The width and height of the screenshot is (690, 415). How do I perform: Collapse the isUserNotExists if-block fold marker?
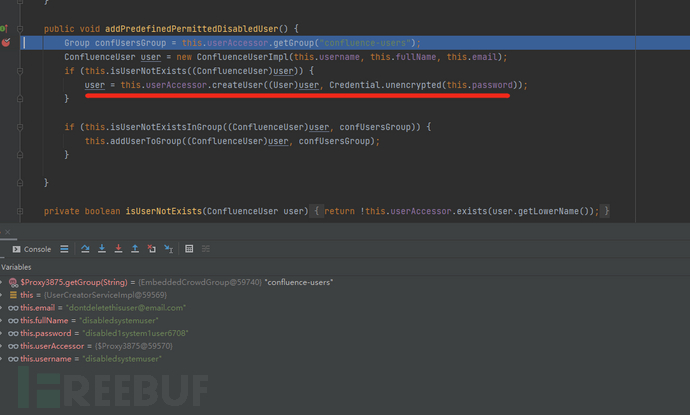click(20, 71)
